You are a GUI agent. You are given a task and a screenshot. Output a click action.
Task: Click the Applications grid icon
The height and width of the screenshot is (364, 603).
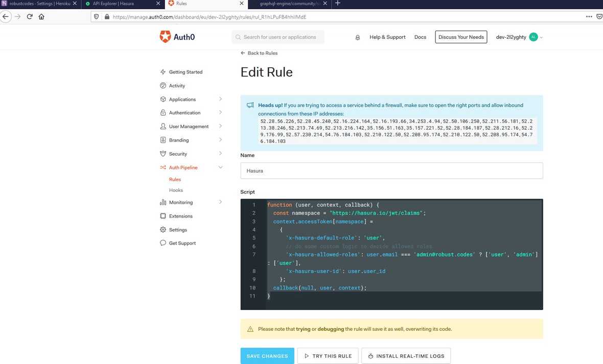pyautogui.click(x=163, y=99)
